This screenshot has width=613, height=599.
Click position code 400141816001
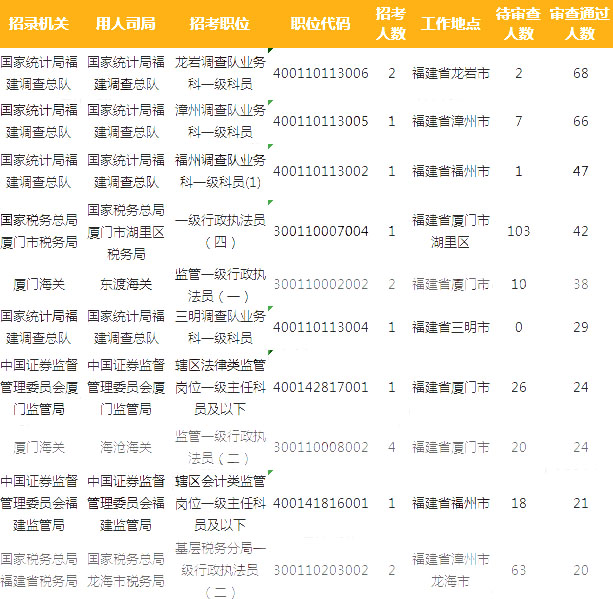pyautogui.click(x=320, y=503)
